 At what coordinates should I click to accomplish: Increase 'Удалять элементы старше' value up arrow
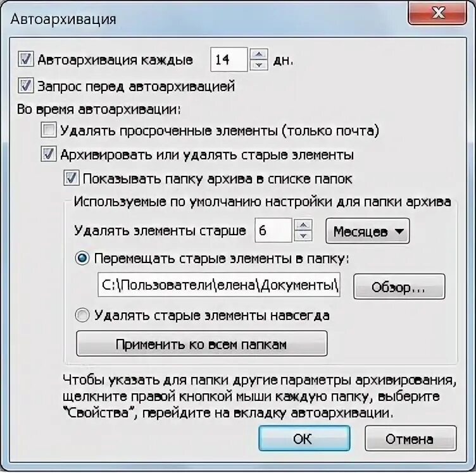303,224
